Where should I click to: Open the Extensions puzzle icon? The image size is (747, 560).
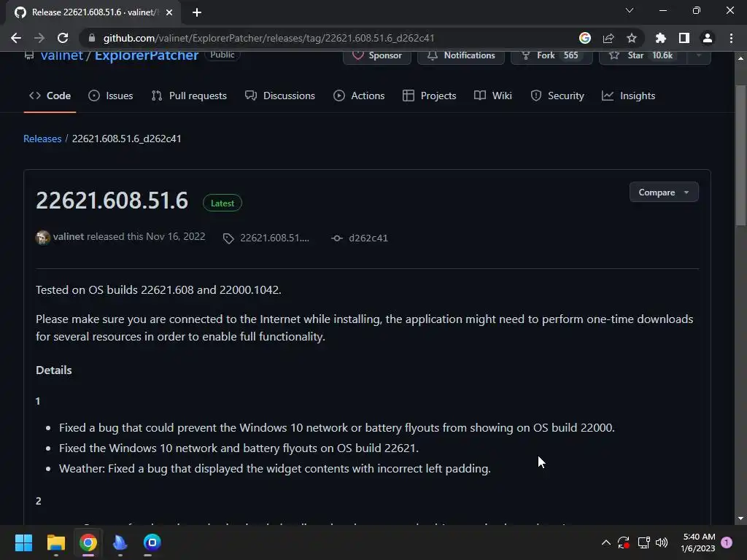coord(661,38)
